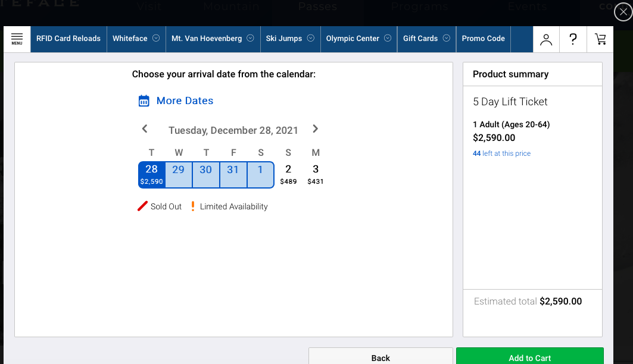Open the Promo Code menu item
The width and height of the screenshot is (633, 364).
coord(483,39)
